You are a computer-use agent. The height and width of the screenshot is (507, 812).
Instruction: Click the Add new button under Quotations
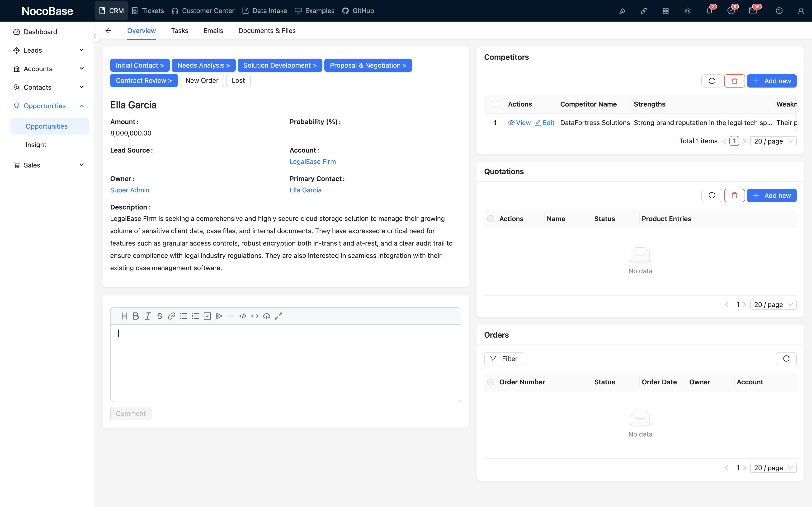[x=771, y=195]
